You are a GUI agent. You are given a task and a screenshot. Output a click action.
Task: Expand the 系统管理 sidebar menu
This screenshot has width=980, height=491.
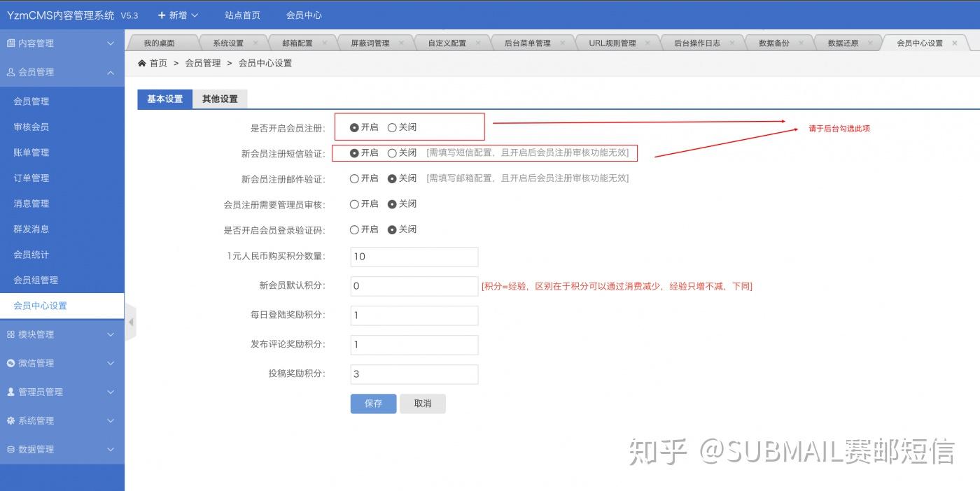[62, 420]
